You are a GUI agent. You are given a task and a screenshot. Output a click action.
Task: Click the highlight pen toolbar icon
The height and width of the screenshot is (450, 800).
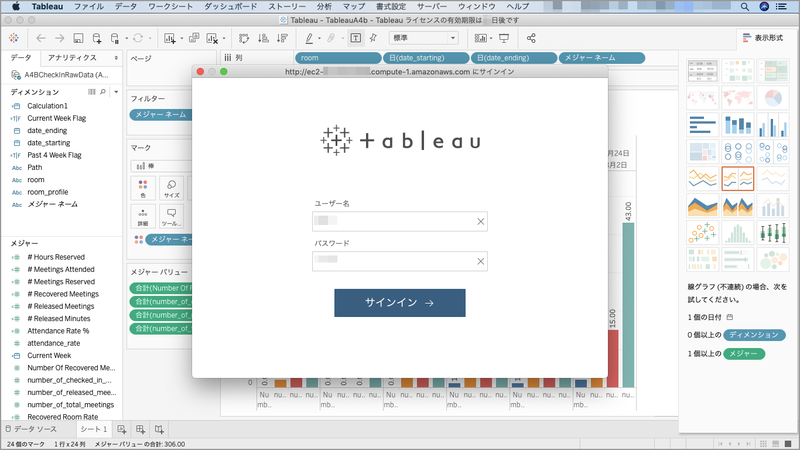(309, 38)
